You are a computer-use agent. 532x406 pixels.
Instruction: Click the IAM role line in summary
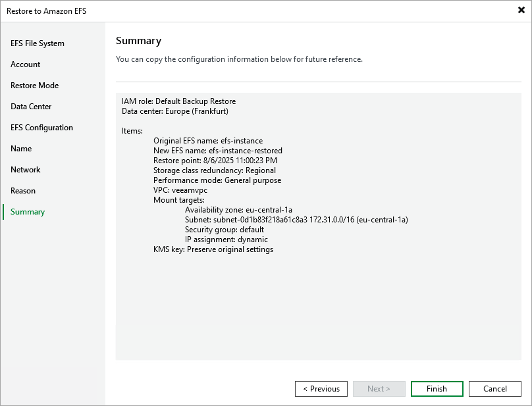[178, 101]
